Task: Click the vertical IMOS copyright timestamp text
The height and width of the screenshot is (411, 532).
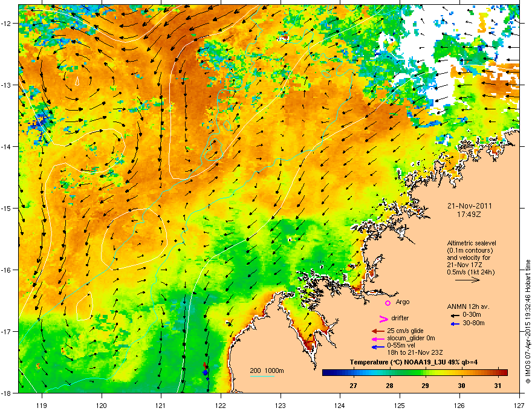Action: coord(528,322)
